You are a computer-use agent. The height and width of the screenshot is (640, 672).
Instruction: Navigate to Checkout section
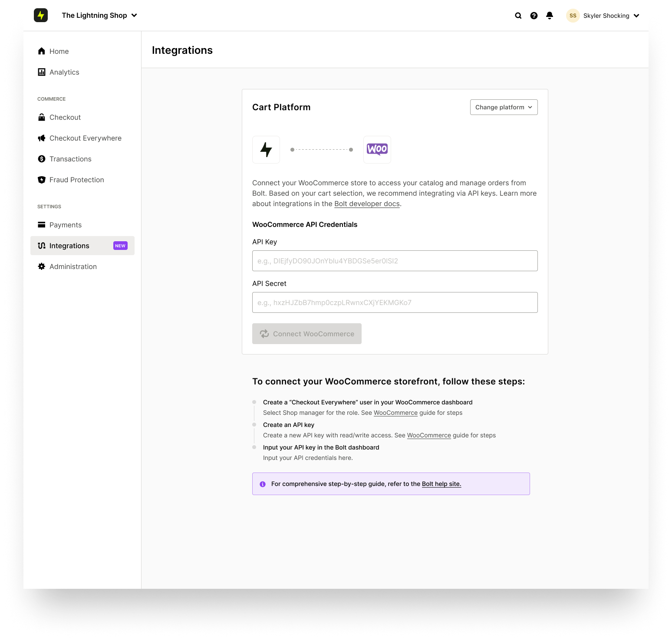point(82,117)
